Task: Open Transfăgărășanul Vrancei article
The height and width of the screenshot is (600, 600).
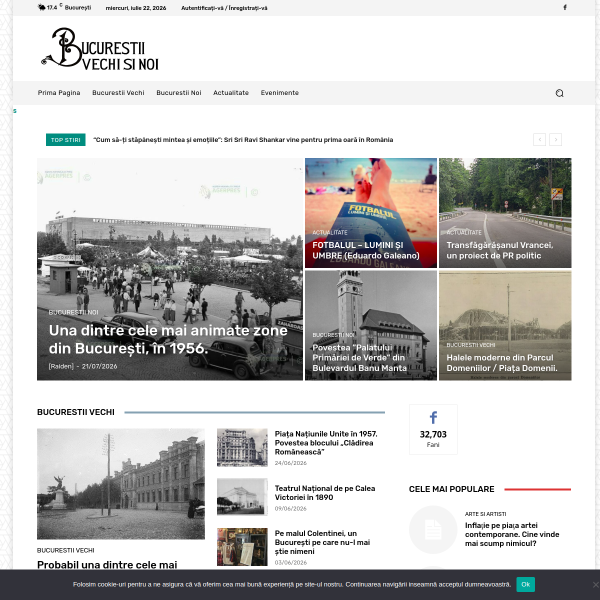Action: pos(500,250)
